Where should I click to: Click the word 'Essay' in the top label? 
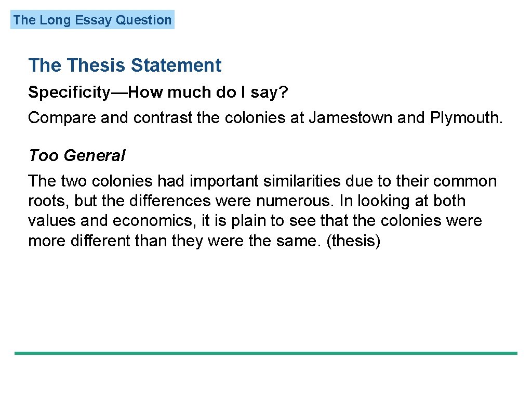click(x=93, y=20)
